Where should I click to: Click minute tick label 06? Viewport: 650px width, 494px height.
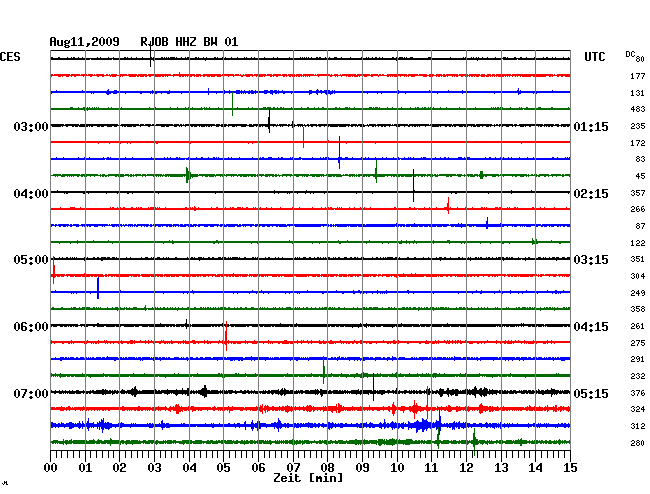coord(258,468)
